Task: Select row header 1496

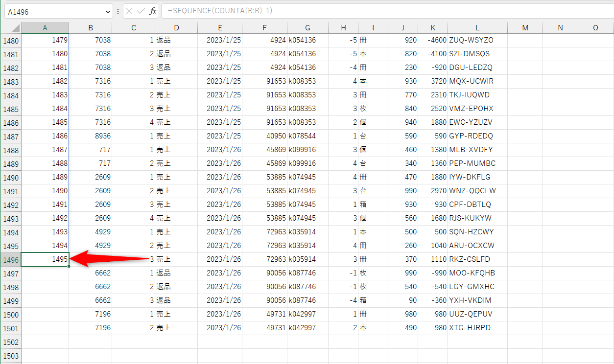Action: point(11,260)
